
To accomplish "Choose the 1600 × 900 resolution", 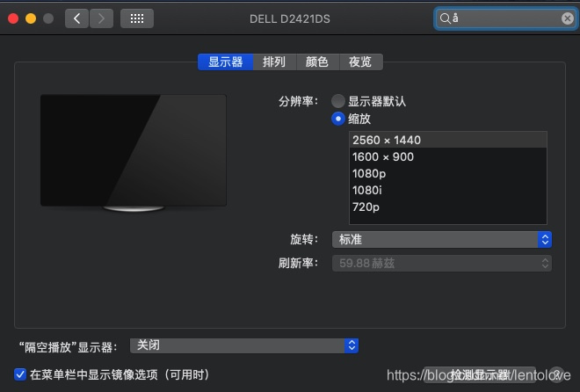I will point(447,156).
